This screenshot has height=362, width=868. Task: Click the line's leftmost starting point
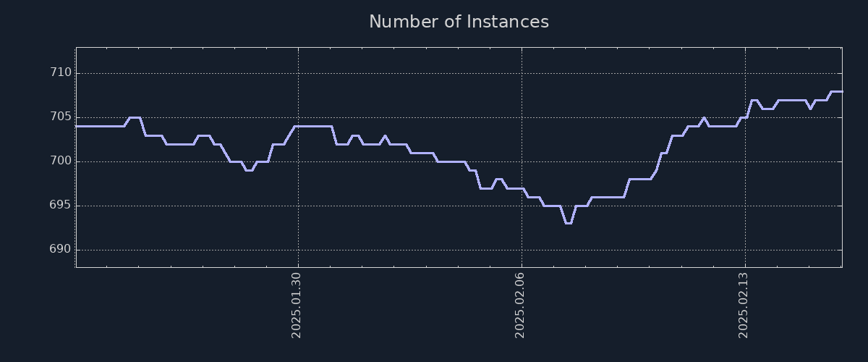(x=77, y=126)
